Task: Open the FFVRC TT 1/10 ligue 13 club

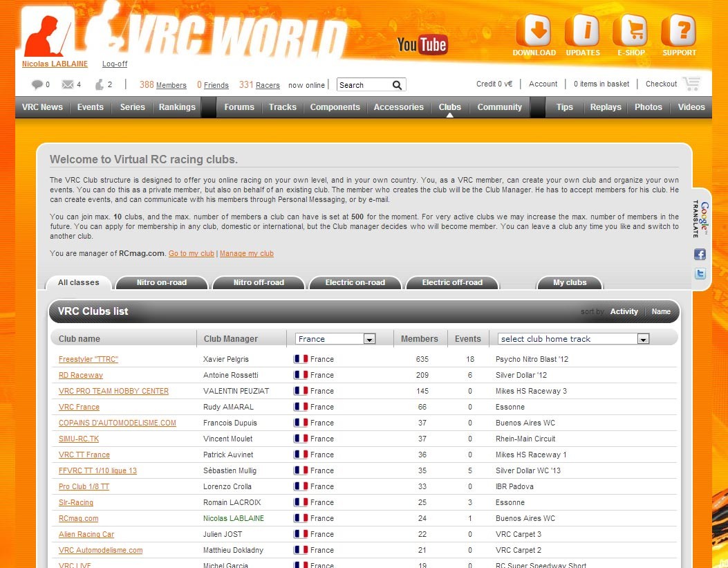Action: (x=98, y=470)
